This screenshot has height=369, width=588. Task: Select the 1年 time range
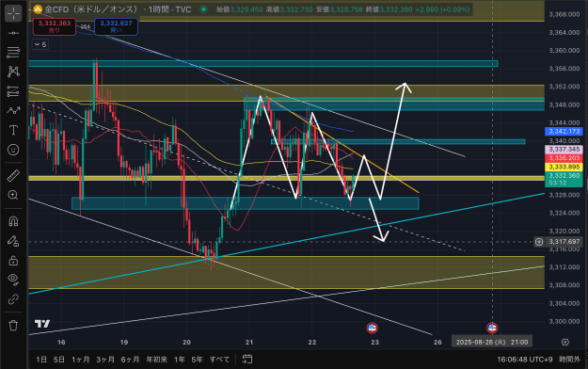(x=180, y=360)
